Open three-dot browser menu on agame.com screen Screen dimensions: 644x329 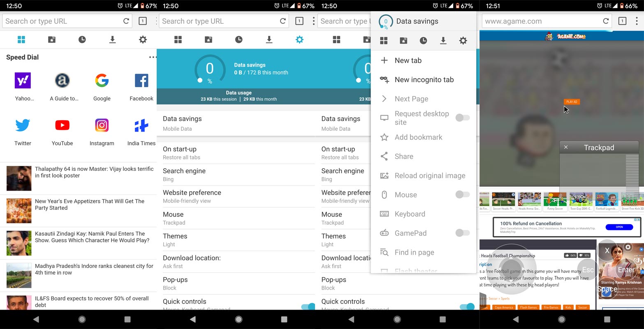[637, 21]
